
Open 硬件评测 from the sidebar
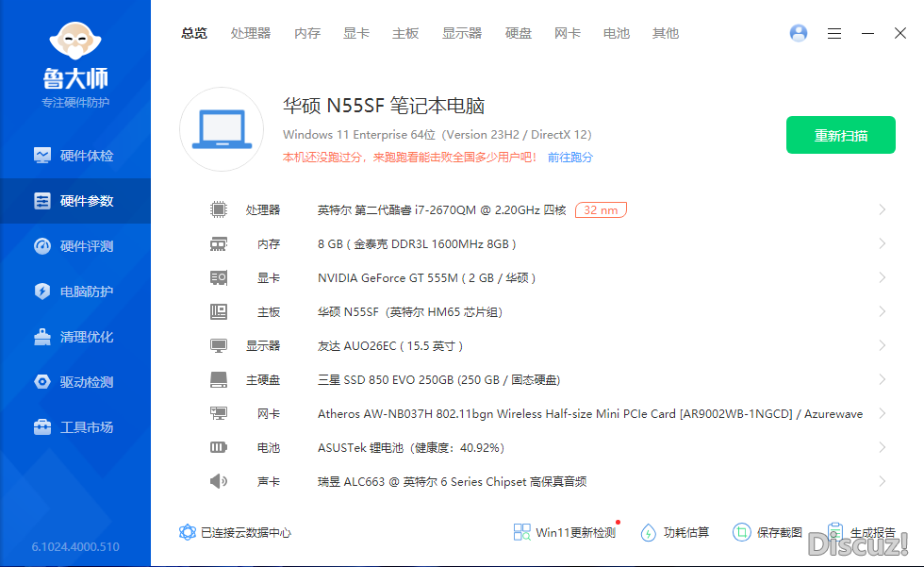[74, 246]
